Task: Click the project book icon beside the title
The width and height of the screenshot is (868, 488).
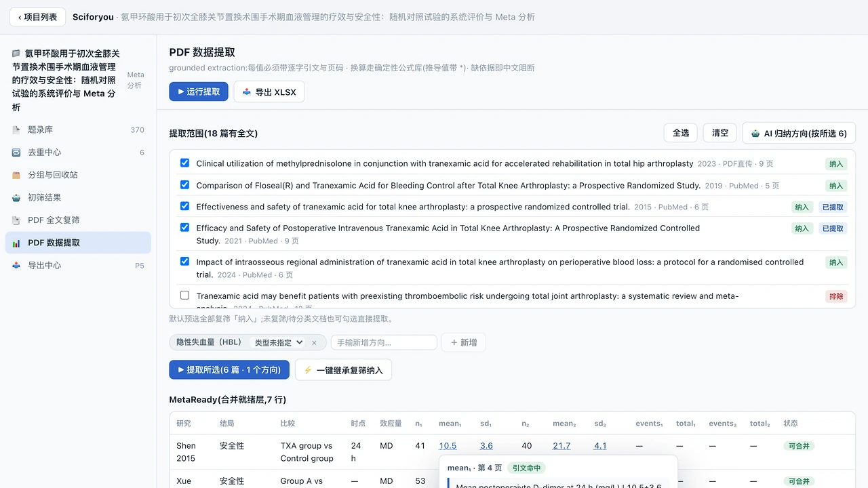Action: tap(16, 53)
